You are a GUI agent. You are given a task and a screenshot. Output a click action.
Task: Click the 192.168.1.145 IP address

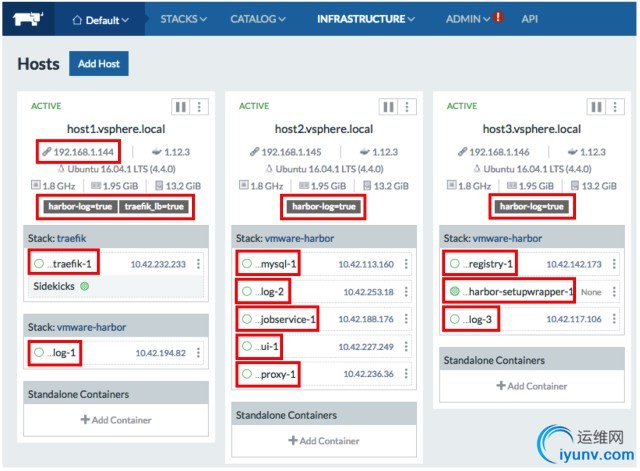point(291,152)
